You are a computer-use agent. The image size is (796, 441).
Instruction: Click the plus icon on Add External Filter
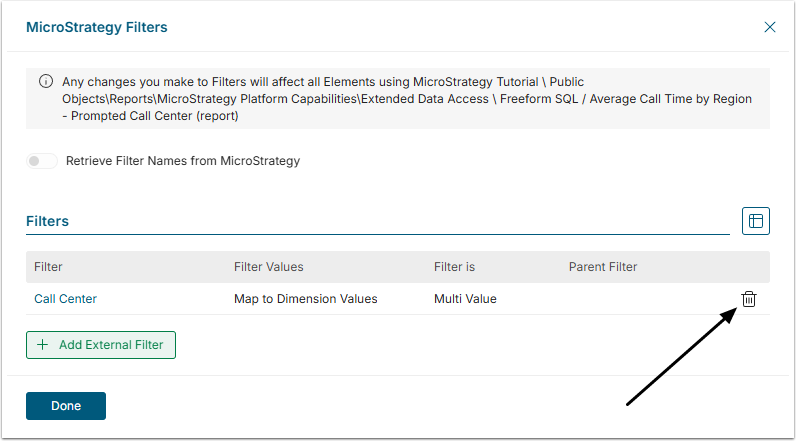coord(42,345)
